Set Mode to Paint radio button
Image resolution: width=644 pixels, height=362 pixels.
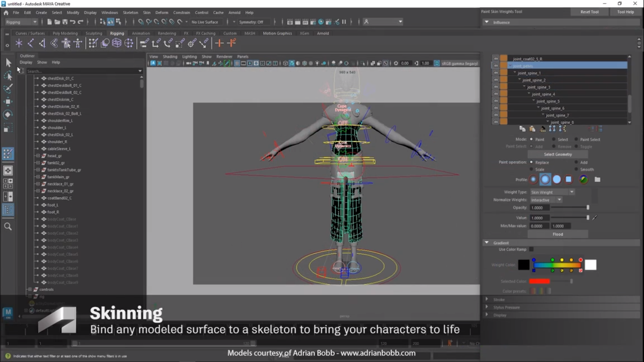[531, 140]
